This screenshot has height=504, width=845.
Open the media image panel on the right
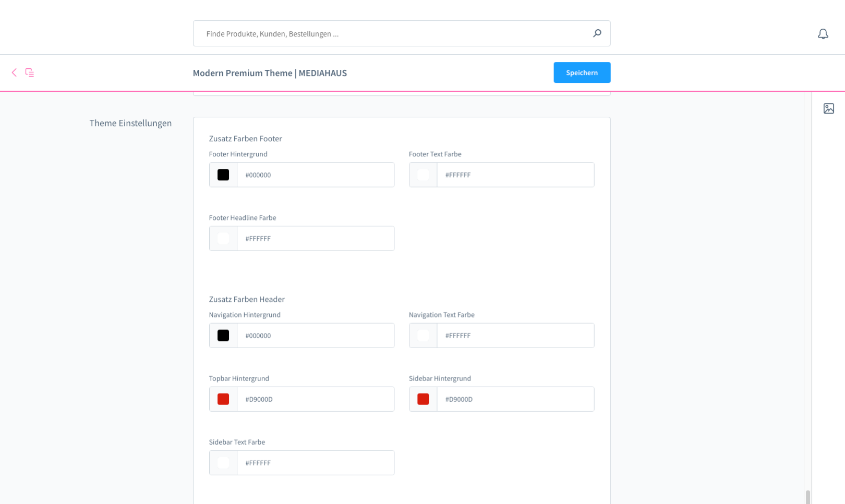point(829,108)
